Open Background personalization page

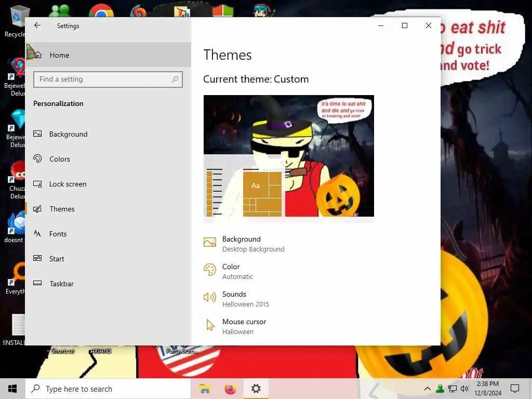coord(108,134)
